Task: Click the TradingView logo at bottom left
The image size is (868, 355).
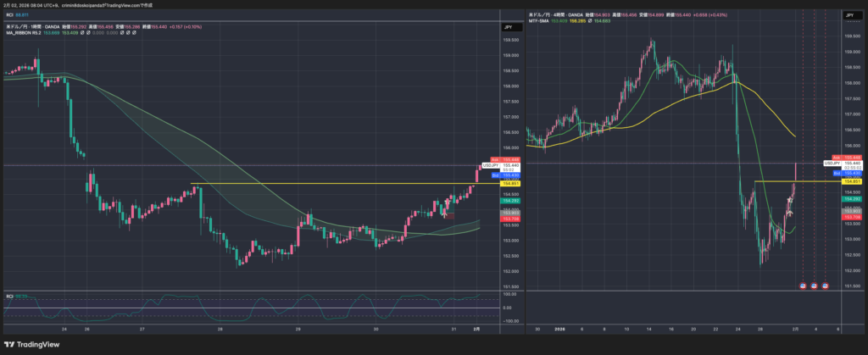Action: pyautogui.click(x=32, y=346)
